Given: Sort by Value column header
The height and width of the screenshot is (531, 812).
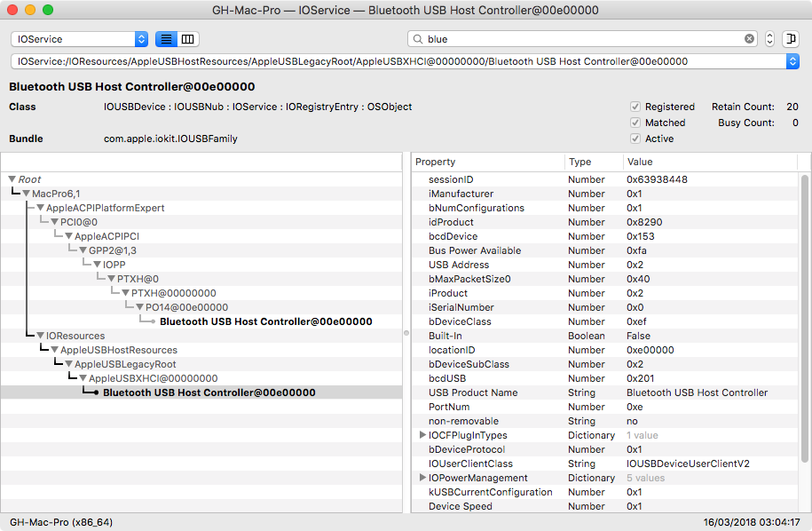Looking at the screenshot, I should pyautogui.click(x=711, y=162).
